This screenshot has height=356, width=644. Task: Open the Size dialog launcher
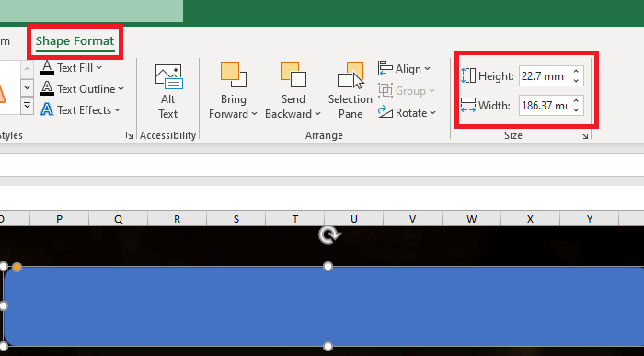584,135
